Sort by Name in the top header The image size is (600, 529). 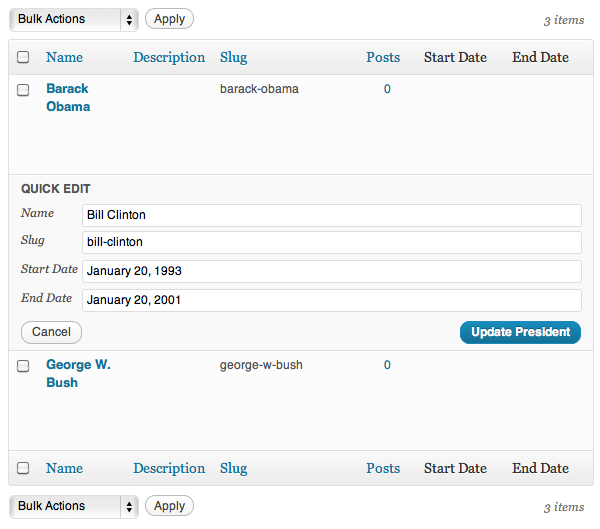click(64, 57)
